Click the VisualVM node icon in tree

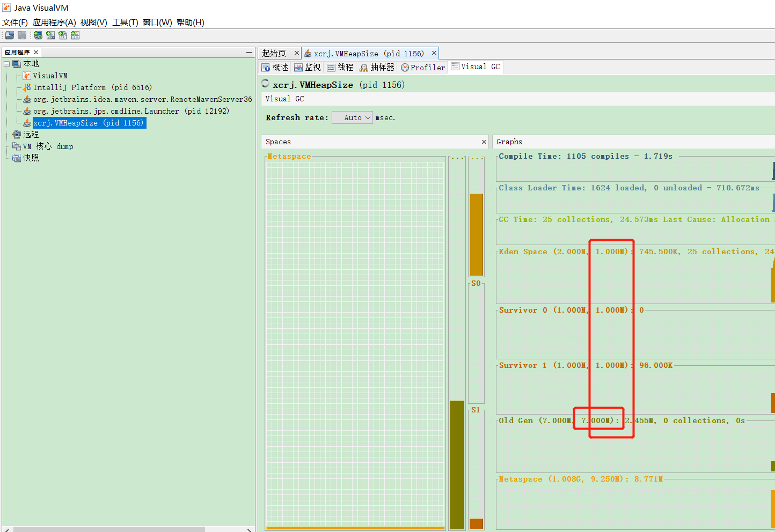tap(27, 76)
